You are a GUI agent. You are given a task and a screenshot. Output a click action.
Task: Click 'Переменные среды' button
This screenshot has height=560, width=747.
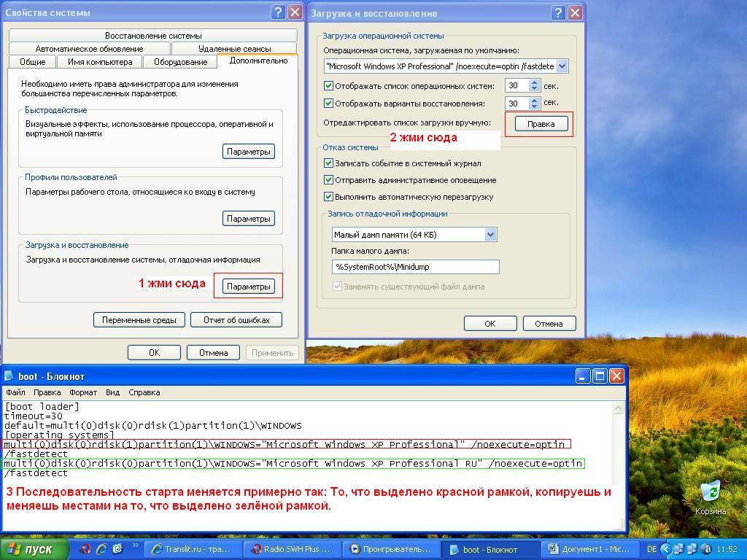pos(139,320)
